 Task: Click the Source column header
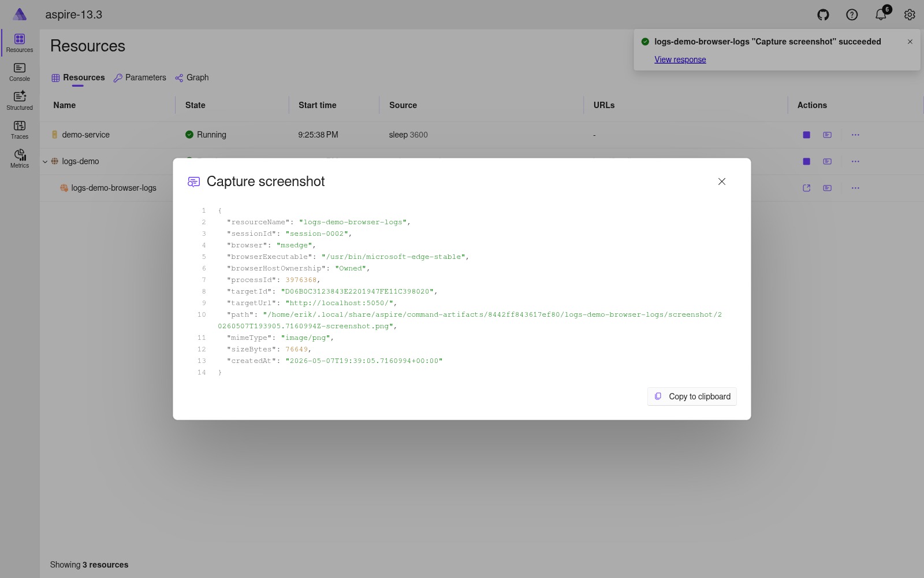tap(403, 105)
